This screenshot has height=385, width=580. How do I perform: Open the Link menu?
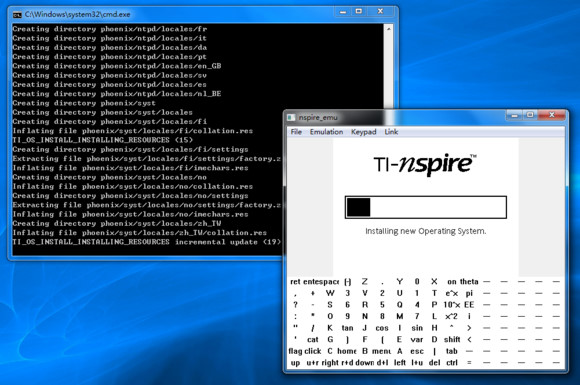coord(391,132)
